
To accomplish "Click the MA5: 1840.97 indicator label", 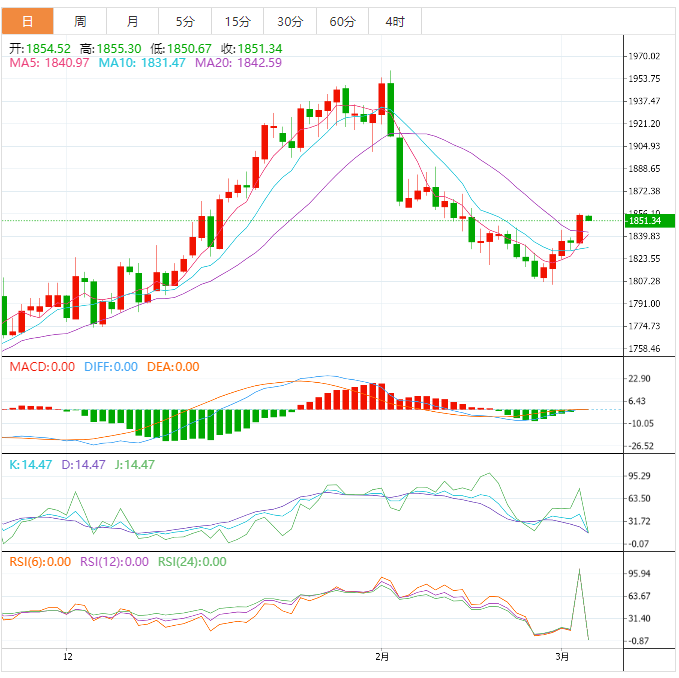I will (x=49, y=62).
